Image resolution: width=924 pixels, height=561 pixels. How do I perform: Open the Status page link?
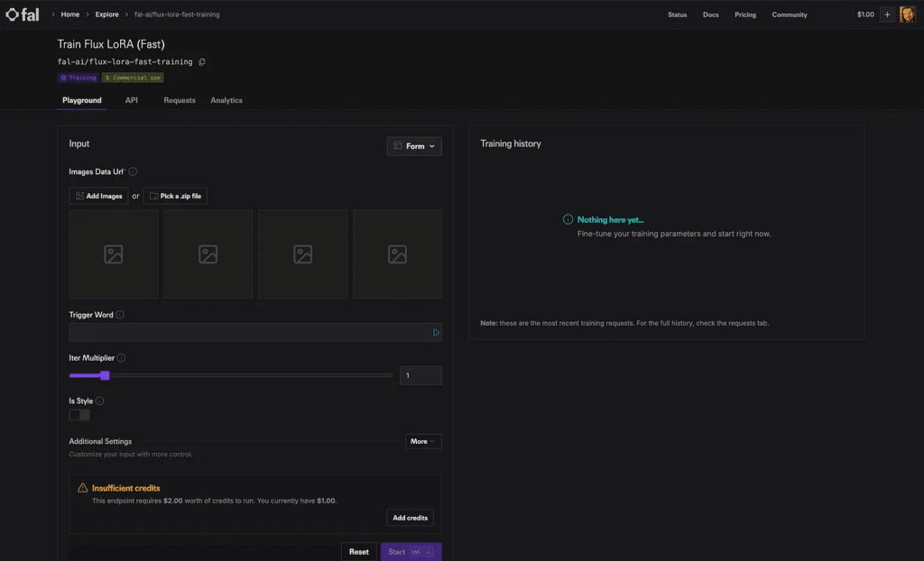click(x=677, y=14)
